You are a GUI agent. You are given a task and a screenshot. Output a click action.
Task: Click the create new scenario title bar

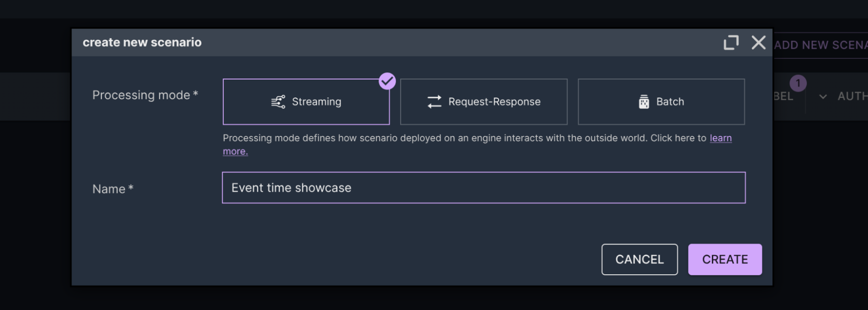[386, 42]
